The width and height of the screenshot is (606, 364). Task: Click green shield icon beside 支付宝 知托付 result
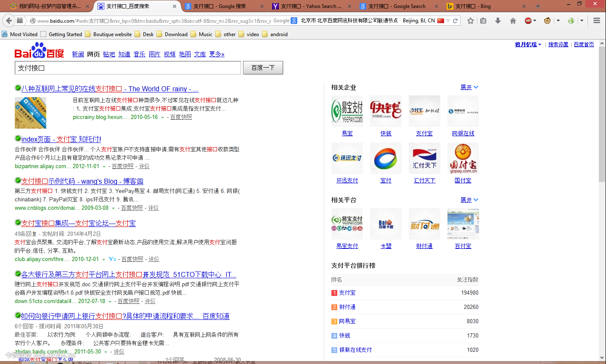point(18,138)
